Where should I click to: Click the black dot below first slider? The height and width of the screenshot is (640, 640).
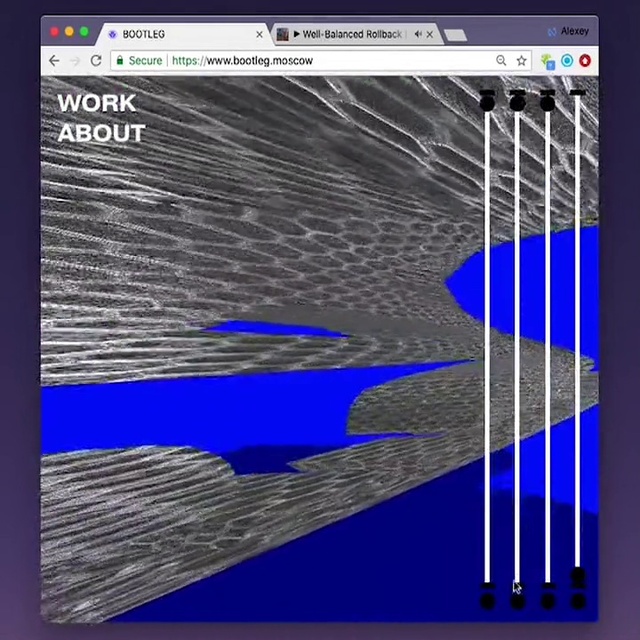click(487, 601)
